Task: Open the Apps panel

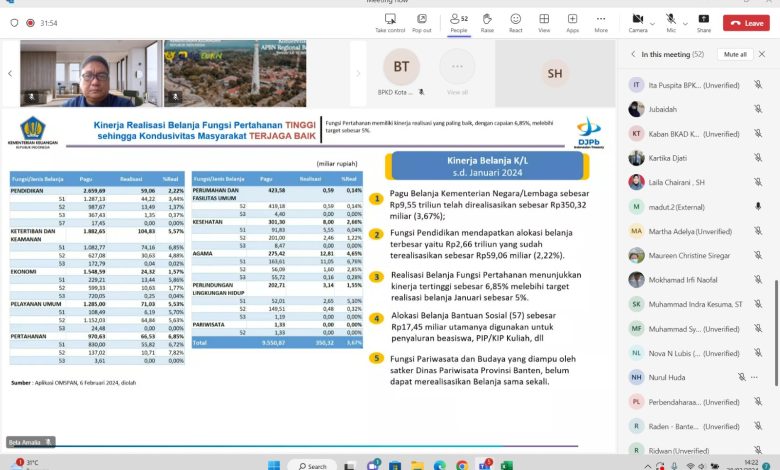Action: [x=573, y=21]
